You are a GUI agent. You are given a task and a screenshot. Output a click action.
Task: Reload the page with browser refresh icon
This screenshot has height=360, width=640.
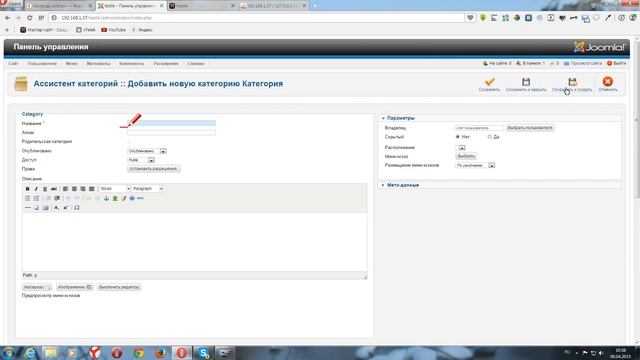[29, 18]
